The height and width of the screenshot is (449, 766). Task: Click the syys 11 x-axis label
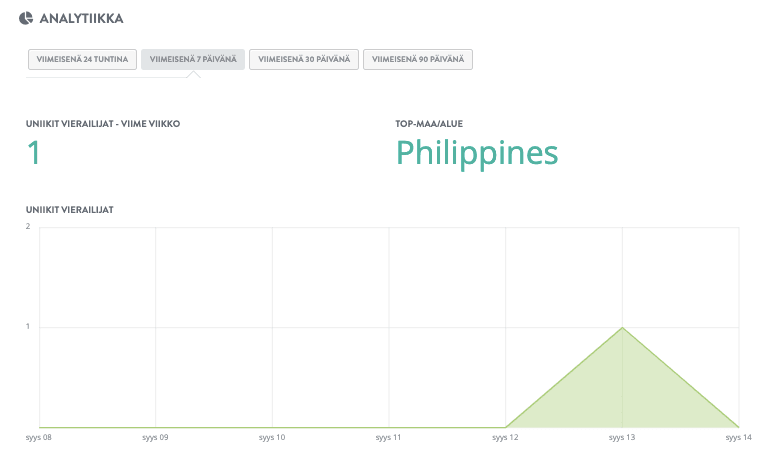389,437
